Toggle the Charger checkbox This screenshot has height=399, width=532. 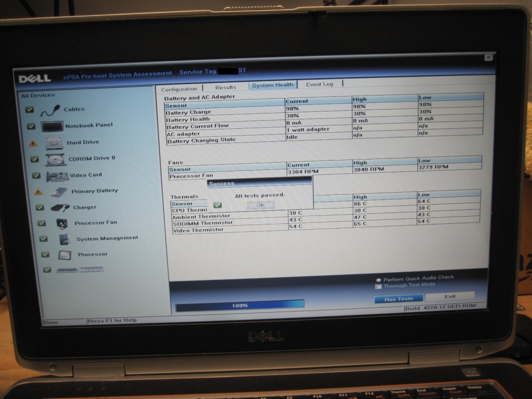pos(40,207)
